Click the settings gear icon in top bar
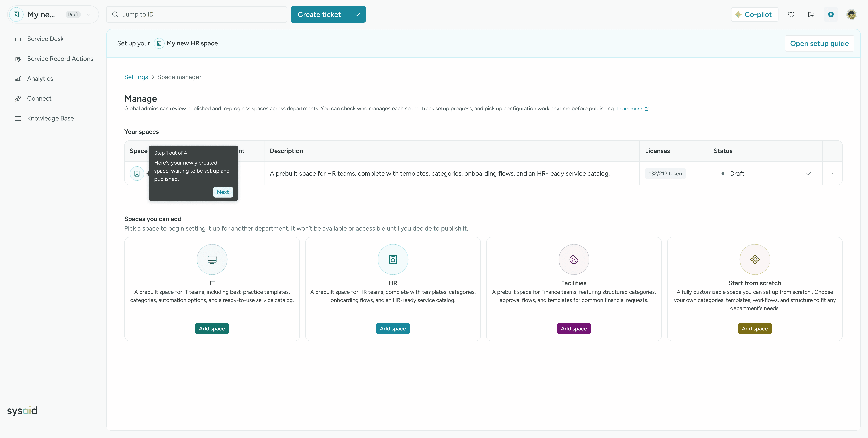Screen dimensions: 868x438 point(831,14)
